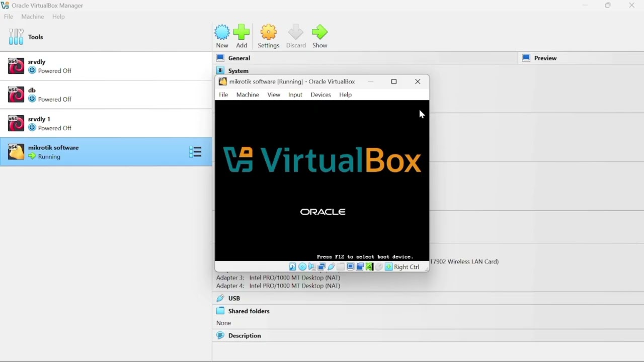Click the None text under Shared folders
Viewport: 644px width, 362px height.
[x=224, y=323]
